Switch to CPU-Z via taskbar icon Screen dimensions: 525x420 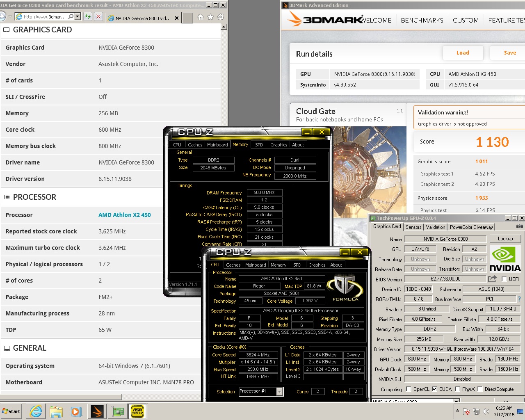click(138, 411)
